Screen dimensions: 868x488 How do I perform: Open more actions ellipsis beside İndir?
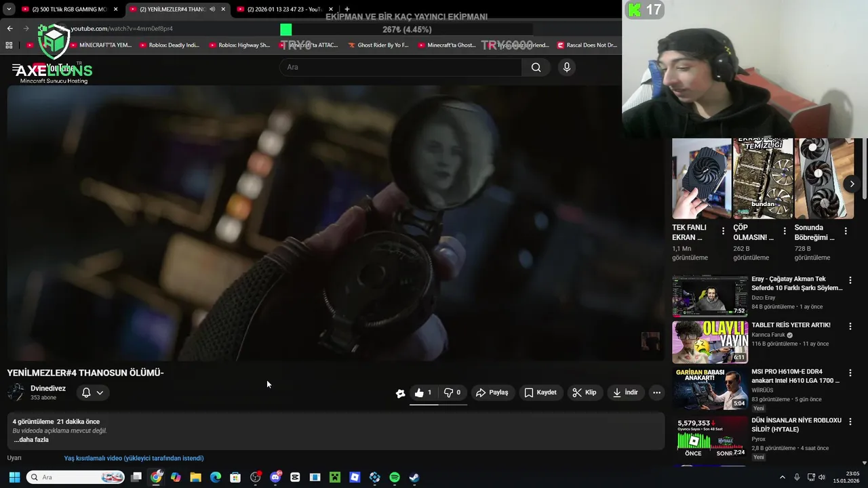[656, 392]
